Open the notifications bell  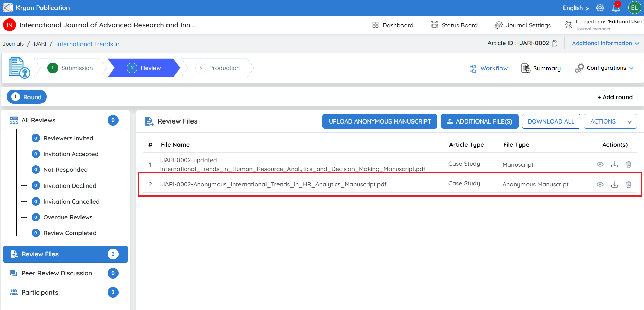(616, 8)
